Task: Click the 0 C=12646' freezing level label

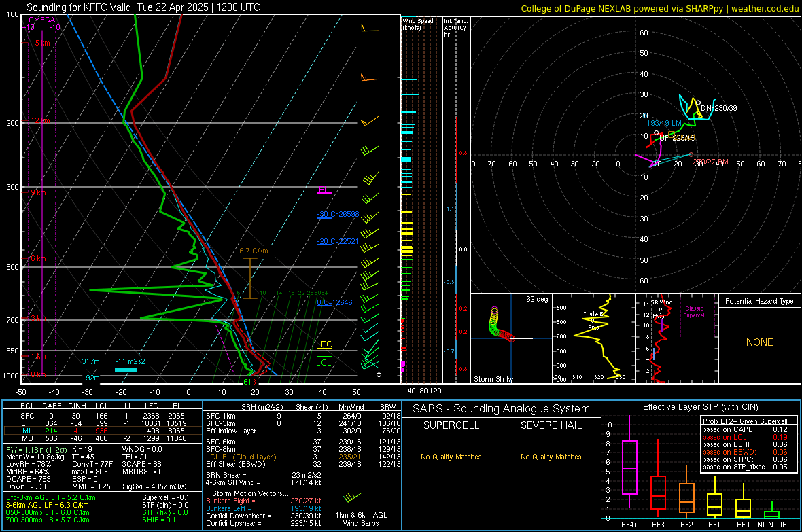Action: click(335, 302)
